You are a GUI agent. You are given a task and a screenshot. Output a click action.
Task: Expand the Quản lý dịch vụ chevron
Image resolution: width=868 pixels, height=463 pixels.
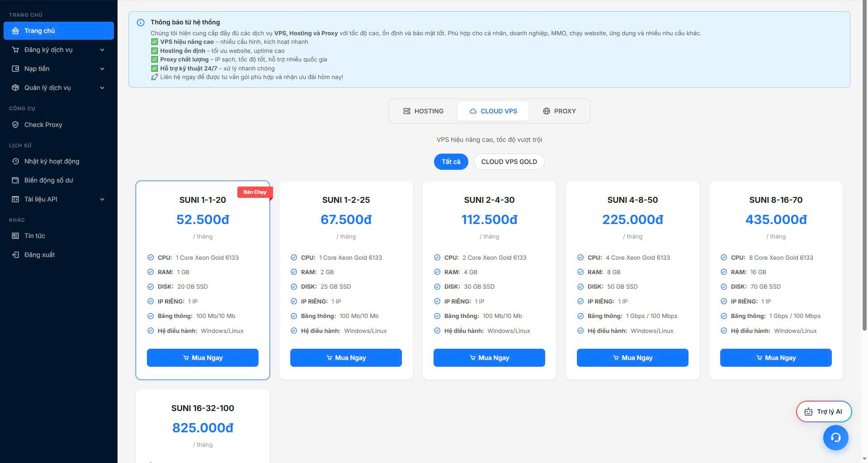(102, 88)
